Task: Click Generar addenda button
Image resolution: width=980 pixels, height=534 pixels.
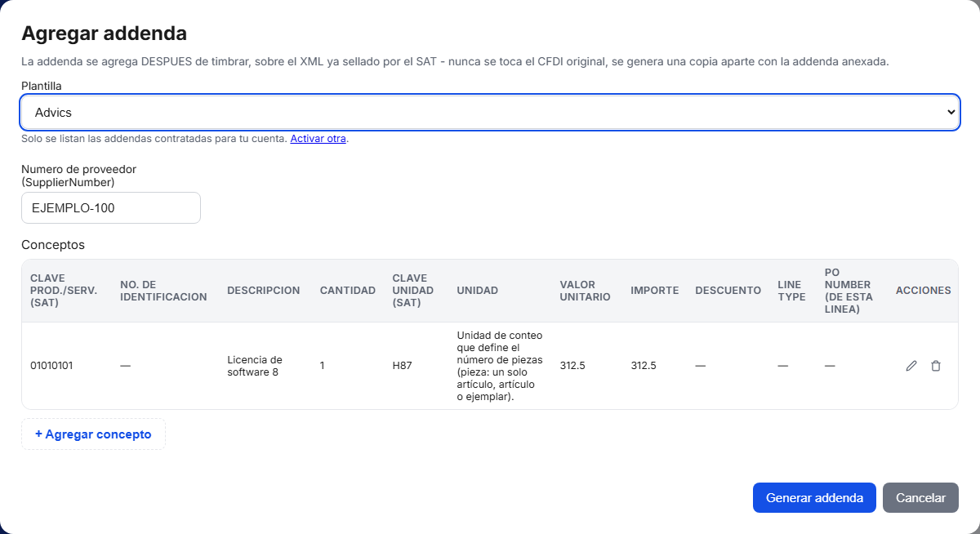Action: click(814, 498)
